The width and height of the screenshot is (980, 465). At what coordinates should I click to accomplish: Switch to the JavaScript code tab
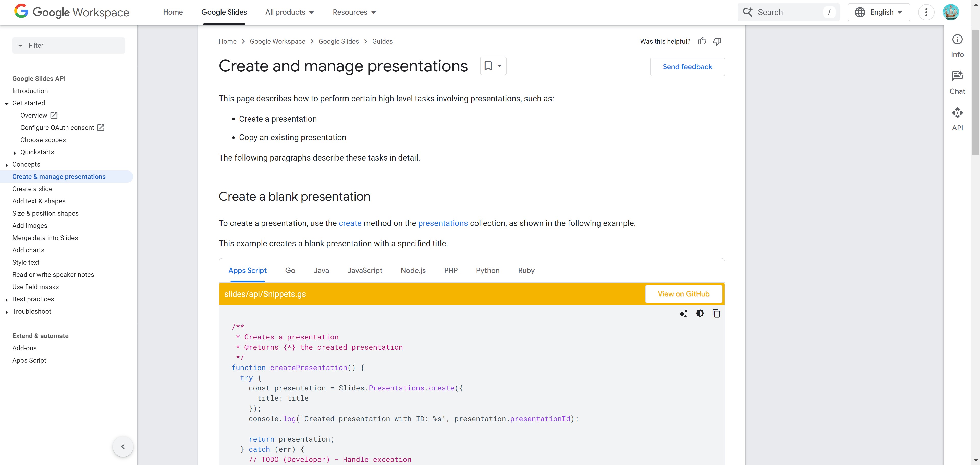click(364, 271)
